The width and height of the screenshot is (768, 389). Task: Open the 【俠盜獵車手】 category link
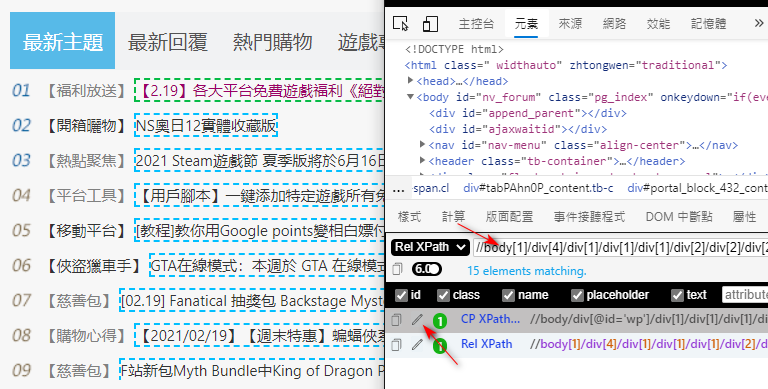[x=93, y=266]
